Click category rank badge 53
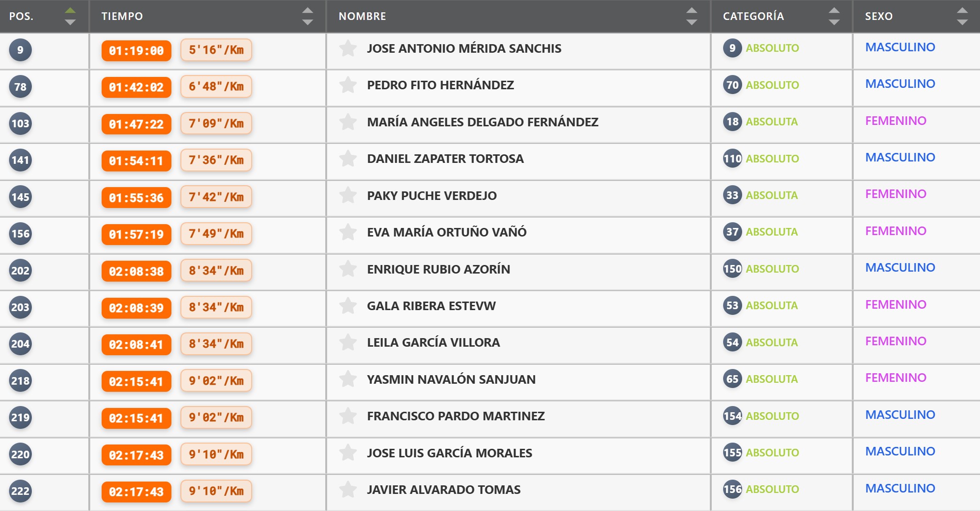 [x=732, y=305]
